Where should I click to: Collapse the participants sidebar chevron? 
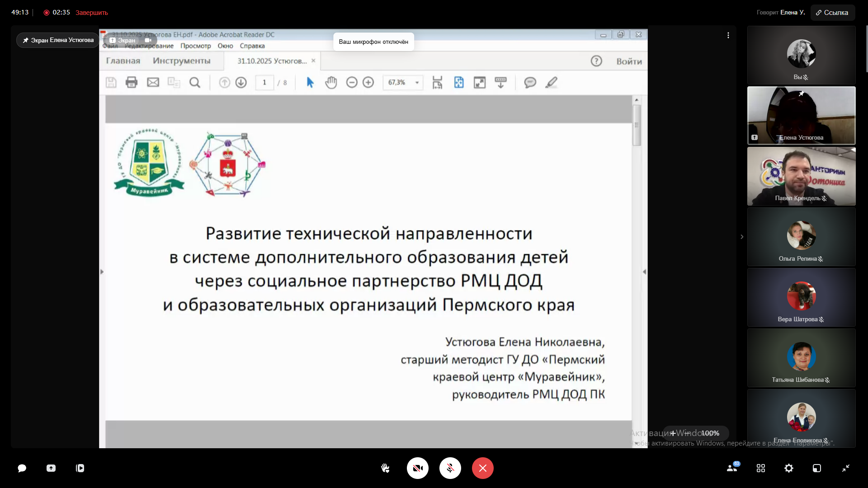tap(742, 237)
